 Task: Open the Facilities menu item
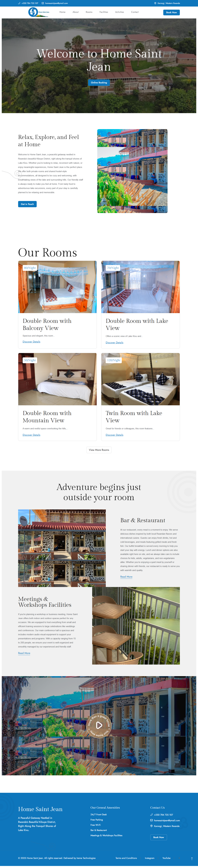(103, 12)
